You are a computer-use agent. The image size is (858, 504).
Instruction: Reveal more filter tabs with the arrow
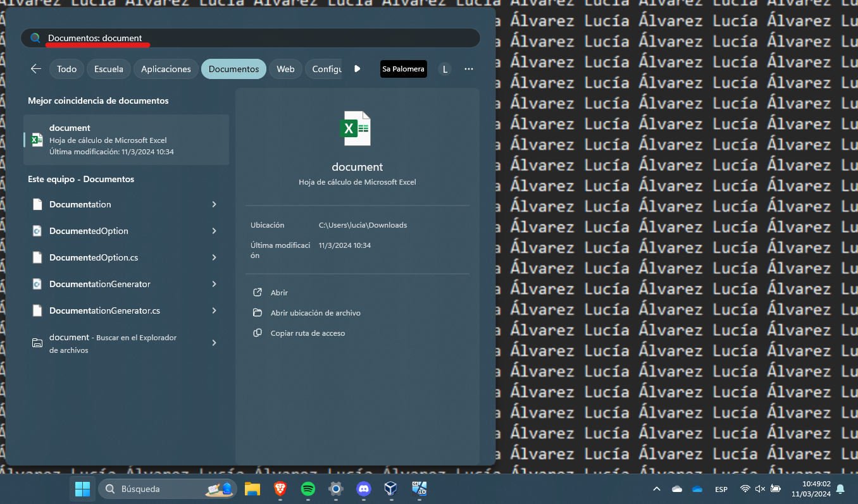tap(357, 69)
